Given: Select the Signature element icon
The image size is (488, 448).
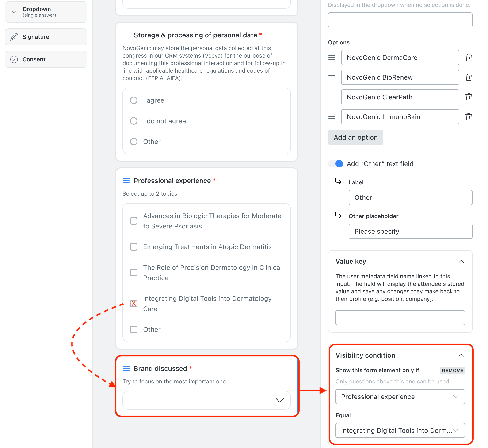Looking at the screenshot, I should tap(14, 37).
